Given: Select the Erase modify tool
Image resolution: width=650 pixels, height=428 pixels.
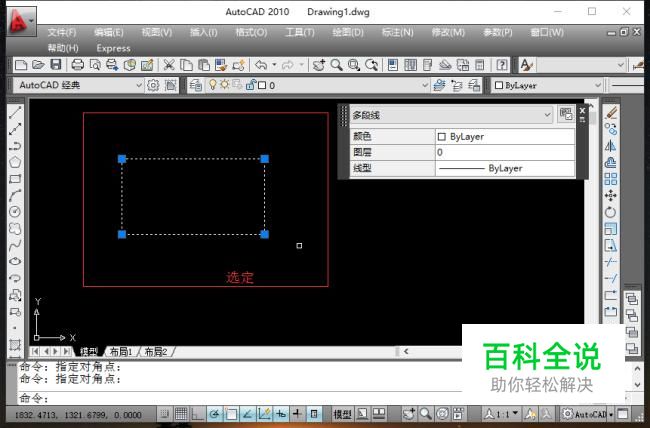Looking at the screenshot, I should point(611,112).
